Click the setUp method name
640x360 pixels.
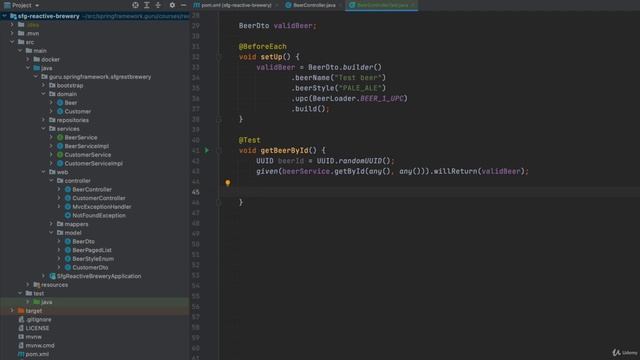pyautogui.click(x=271, y=57)
